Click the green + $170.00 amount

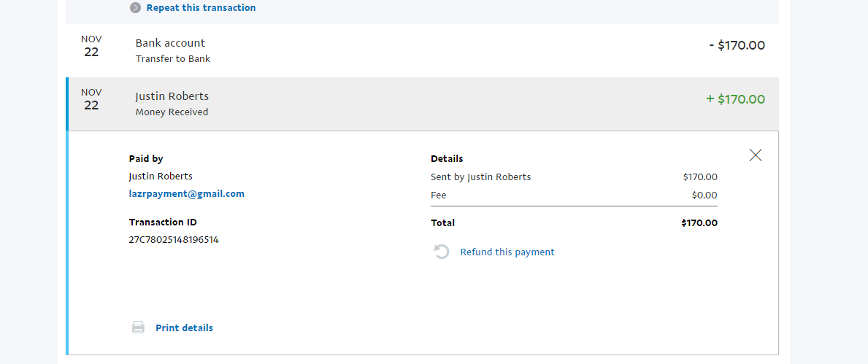coord(736,99)
